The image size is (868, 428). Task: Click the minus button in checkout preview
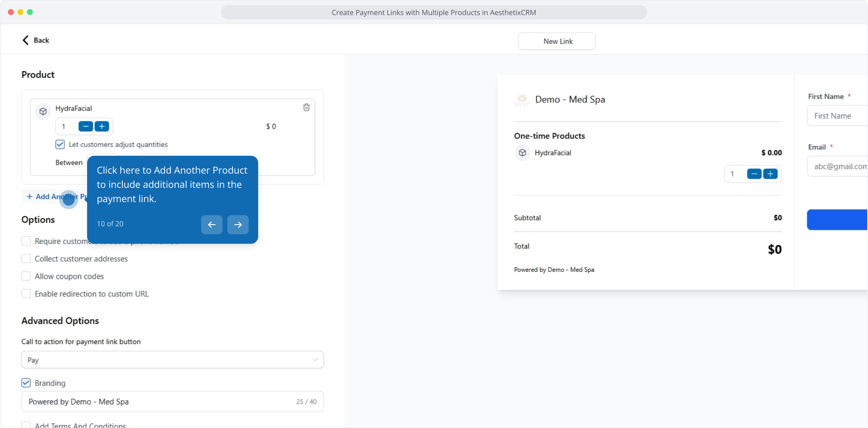pos(754,174)
